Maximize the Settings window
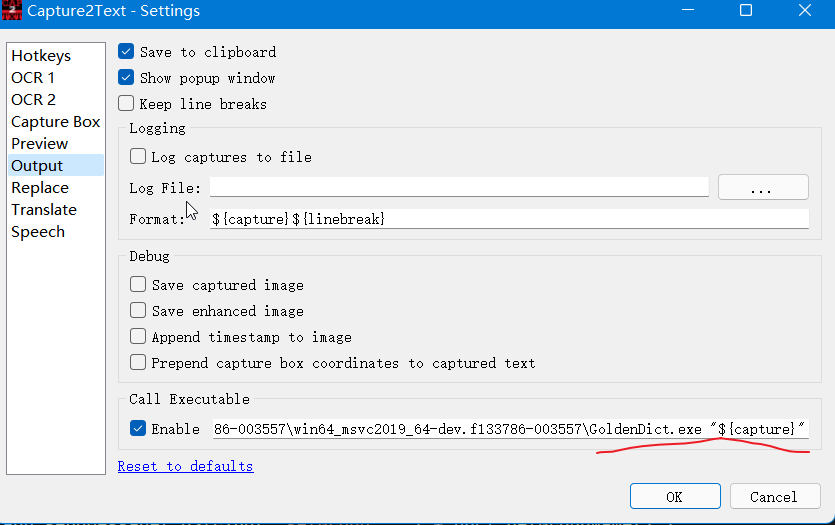This screenshot has width=835, height=525. click(x=746, y=10)
